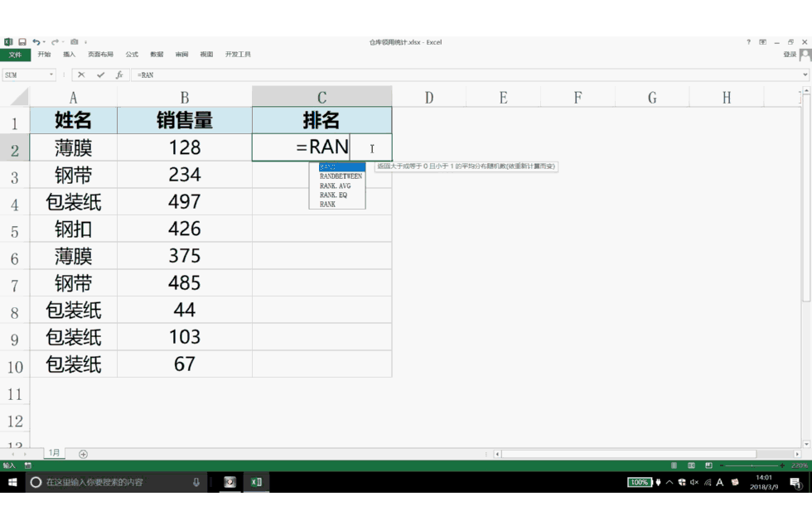Image resolution: width=812 pixels, height=530 pixels.
Task: Click the horizontal scrollbar left arrow
Action: [497, 454]
